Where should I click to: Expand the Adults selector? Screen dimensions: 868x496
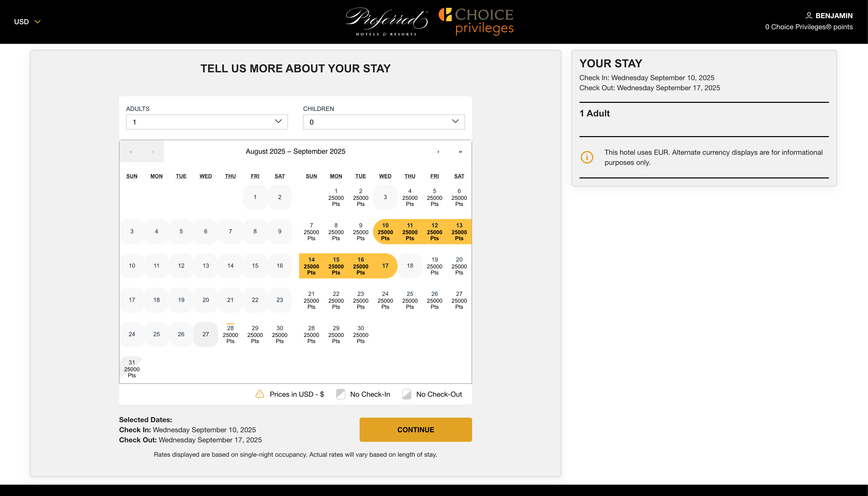tap(207, 122)
